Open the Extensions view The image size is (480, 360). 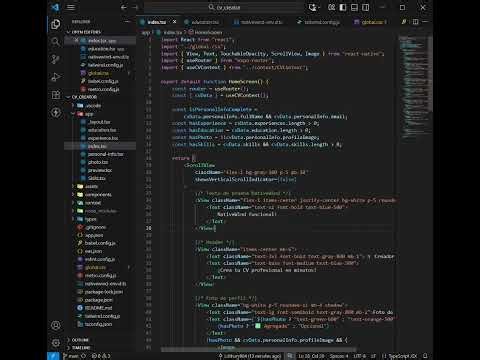coord(56,95)
